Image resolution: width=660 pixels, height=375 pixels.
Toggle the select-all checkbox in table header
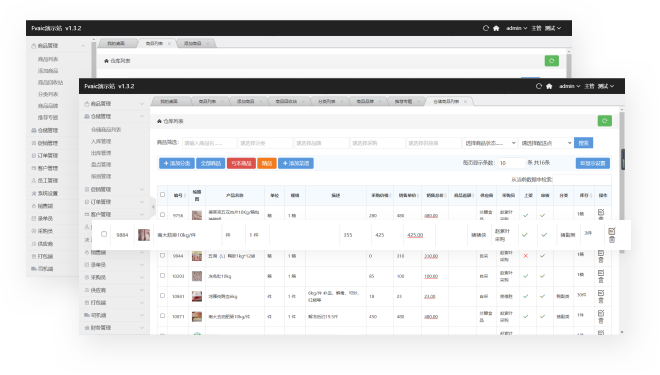tap(162, 194)
